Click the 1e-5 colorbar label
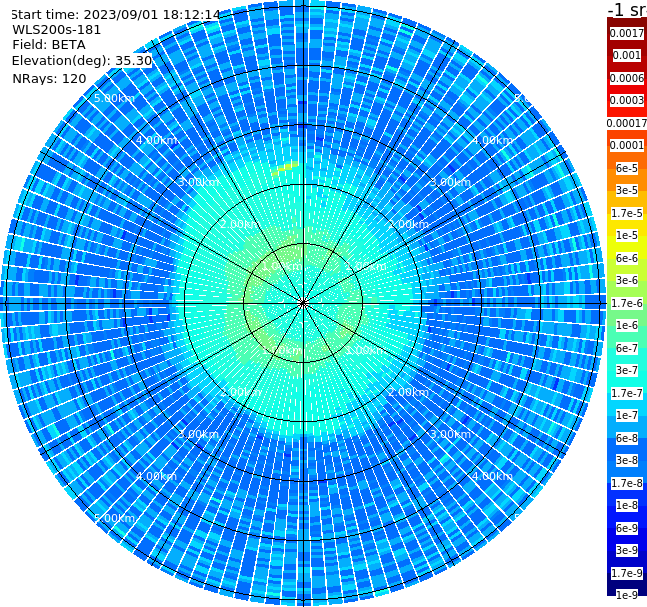This screenshot has width=647, height=607. click(627, 235)
